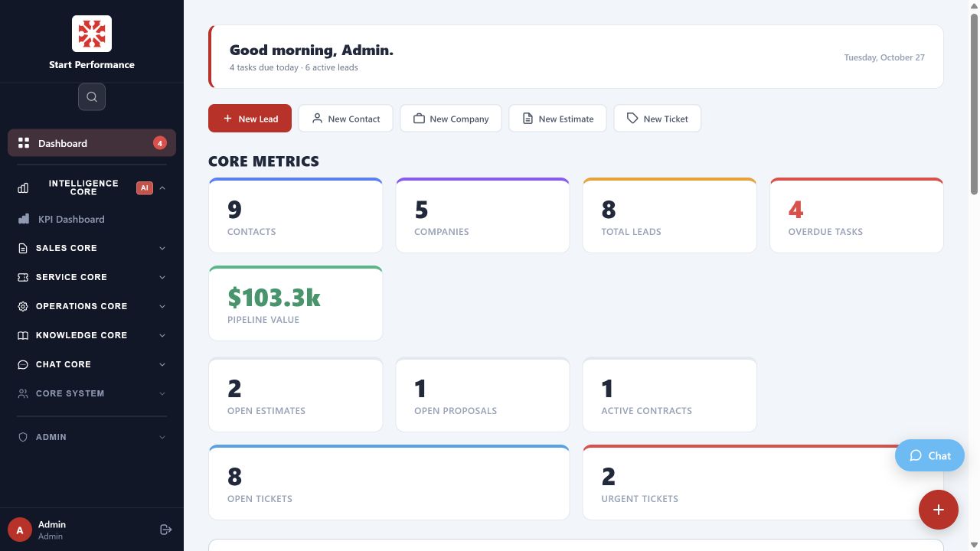Image resolution: width=980 pixels, height=551 pixels.
Task: Expand the Operations Core chevron
Action: click(x=162, y=306)
